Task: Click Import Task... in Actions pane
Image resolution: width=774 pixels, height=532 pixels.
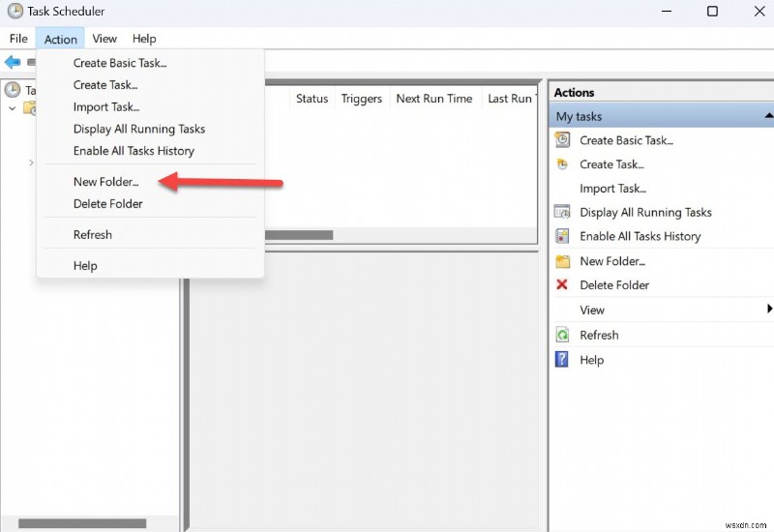Action: click(x=612, y=189)
